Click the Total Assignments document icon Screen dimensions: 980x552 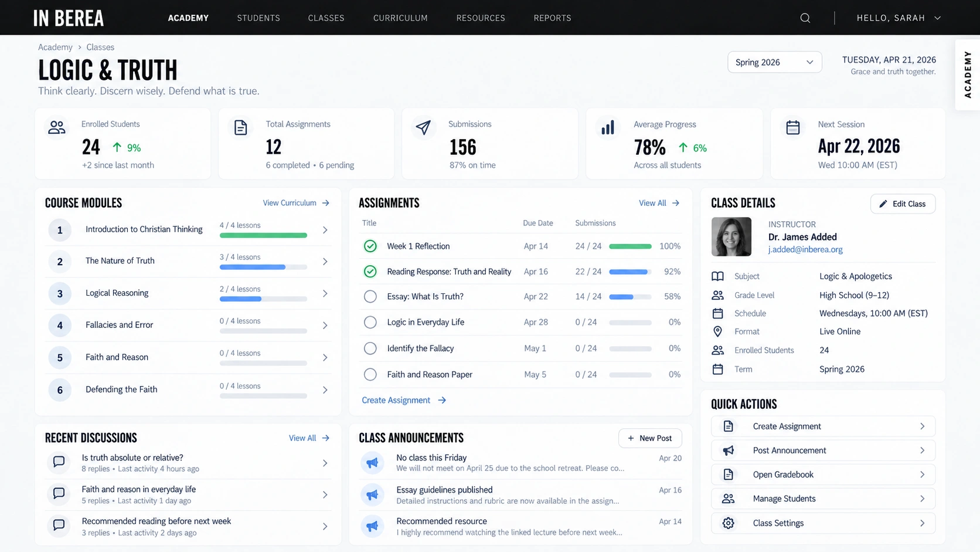coord(241,127)
